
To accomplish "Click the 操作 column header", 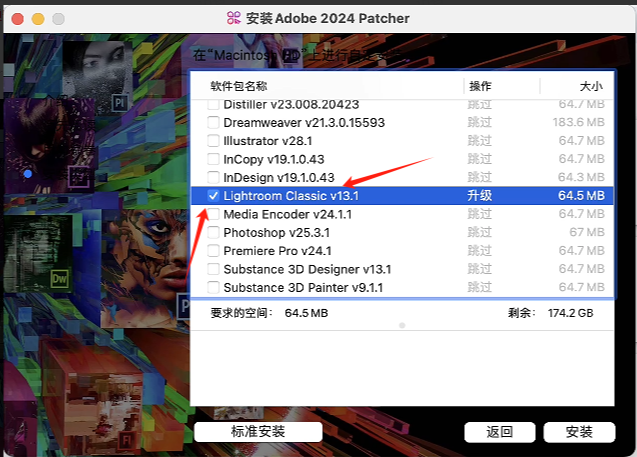I will (x=480, y=86).
